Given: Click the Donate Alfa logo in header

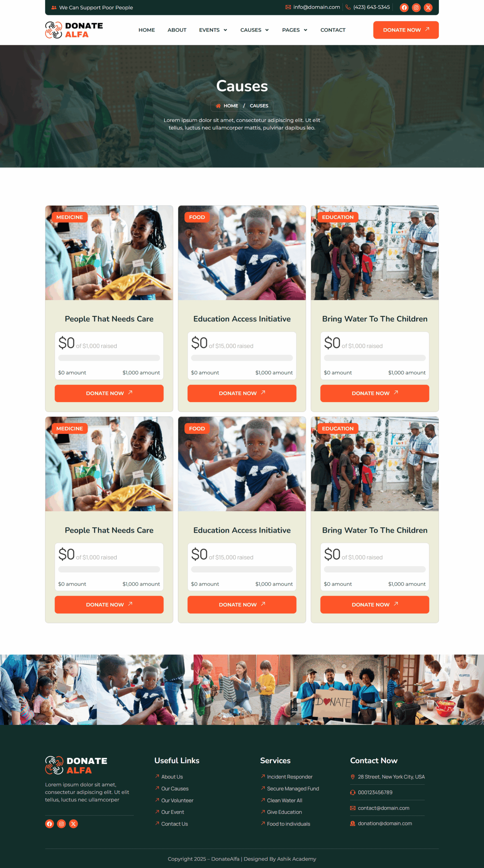Looking at the screenshot, I should pyautogui.click(x=74, y=30).
